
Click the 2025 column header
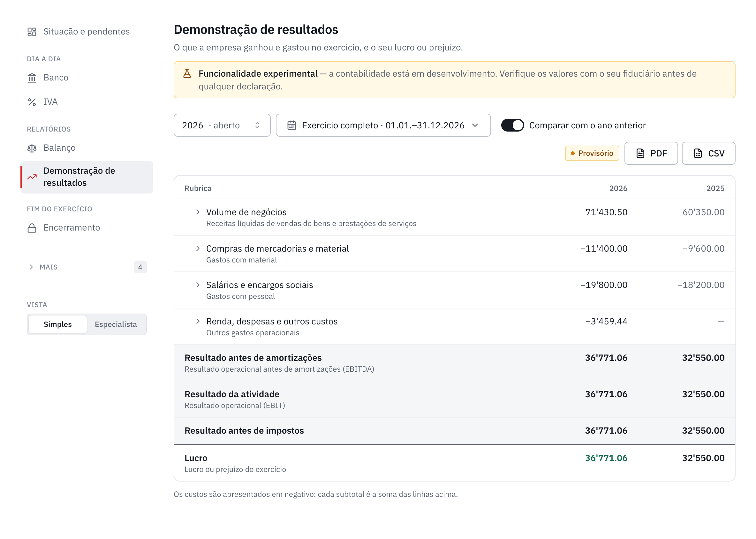(x=715, y=188)
